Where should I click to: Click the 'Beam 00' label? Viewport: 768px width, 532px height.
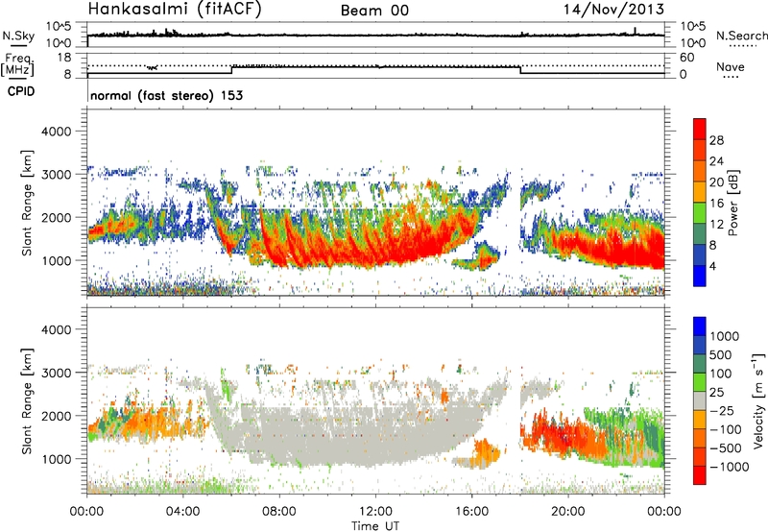pyautogui.click(x=374, y=11)
